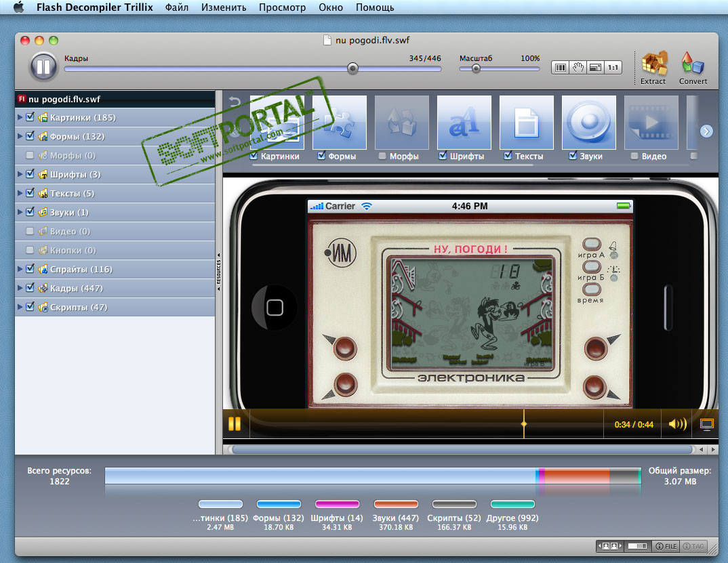
Task: Uncheck Спрайты (116) in the resource tree
Action: (30, 269)
